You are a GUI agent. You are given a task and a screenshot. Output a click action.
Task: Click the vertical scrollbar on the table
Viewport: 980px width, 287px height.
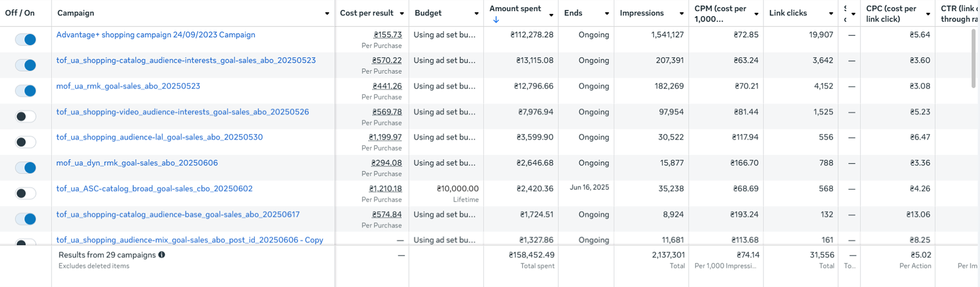973,58
